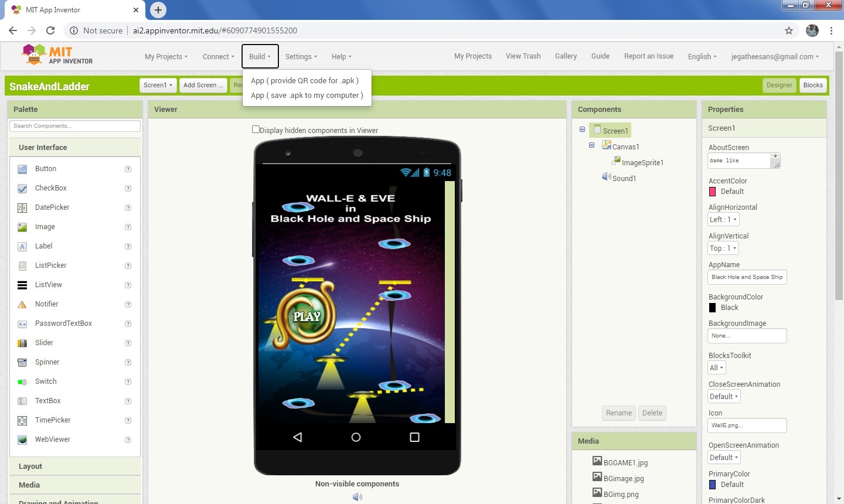Open help for the WebViewer component
Image resolution: width=844 pixels, height=504 pixels.
(x=128, y=440)
